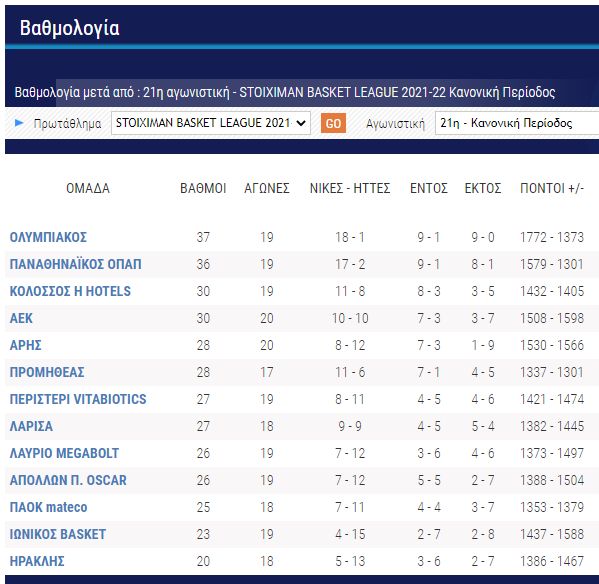This screenshot has width=599, height=584.
Task: Click the blue arrow beside Πρωτάθλημα
Action: [x=19, y=123]
